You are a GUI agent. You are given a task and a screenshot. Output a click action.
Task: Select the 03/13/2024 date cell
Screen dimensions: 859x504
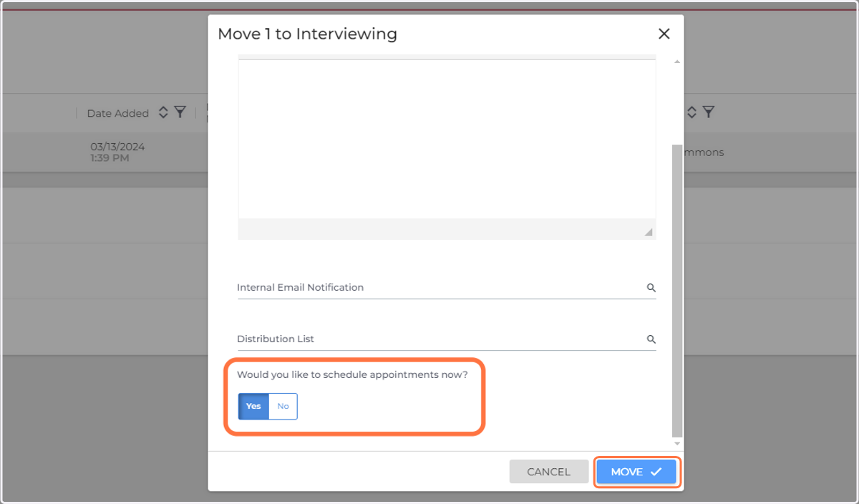point(117,152)
